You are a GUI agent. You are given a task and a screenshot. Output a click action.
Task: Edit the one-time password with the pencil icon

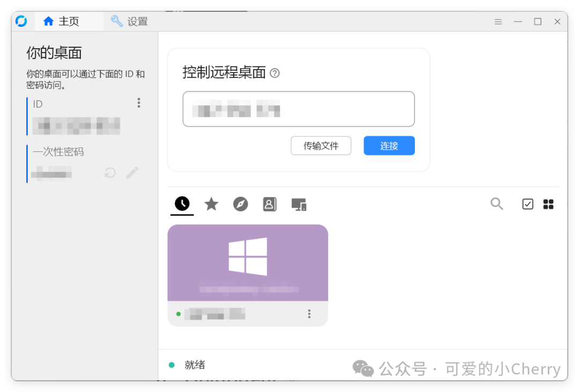[132, 173]
